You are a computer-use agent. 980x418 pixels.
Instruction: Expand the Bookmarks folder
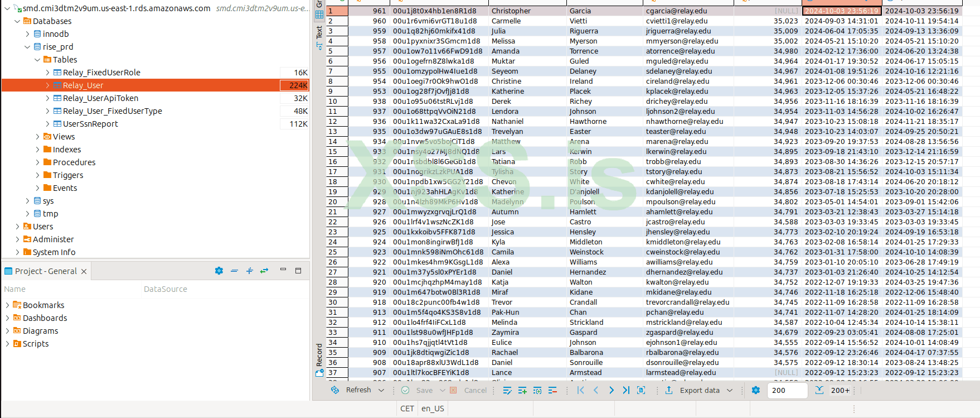coord(7,305)
